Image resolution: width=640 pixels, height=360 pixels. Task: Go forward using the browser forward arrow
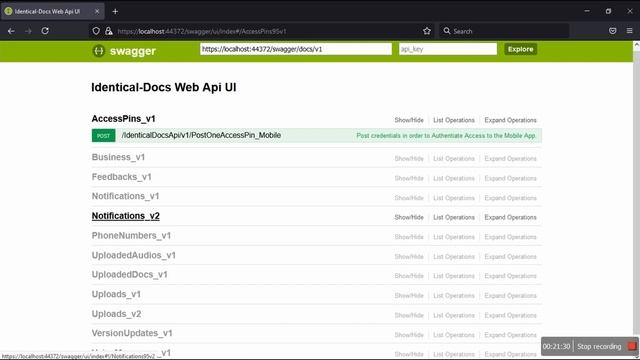(28, 31)
